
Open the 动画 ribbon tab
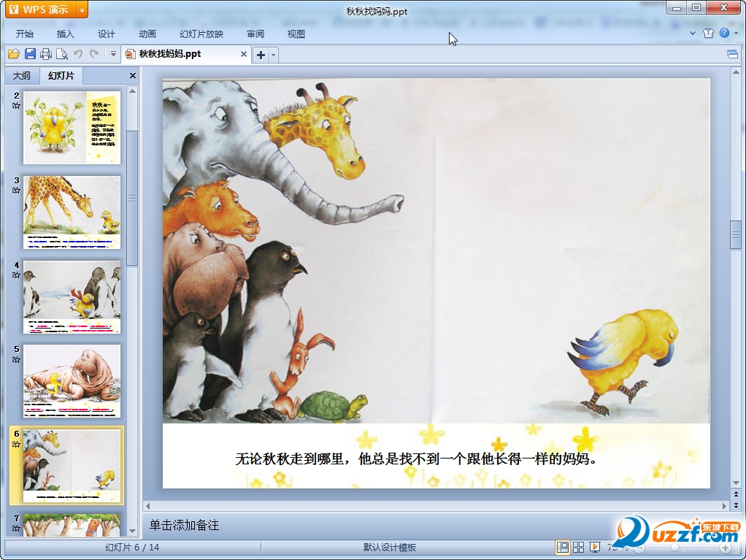(x=147, y=34)
